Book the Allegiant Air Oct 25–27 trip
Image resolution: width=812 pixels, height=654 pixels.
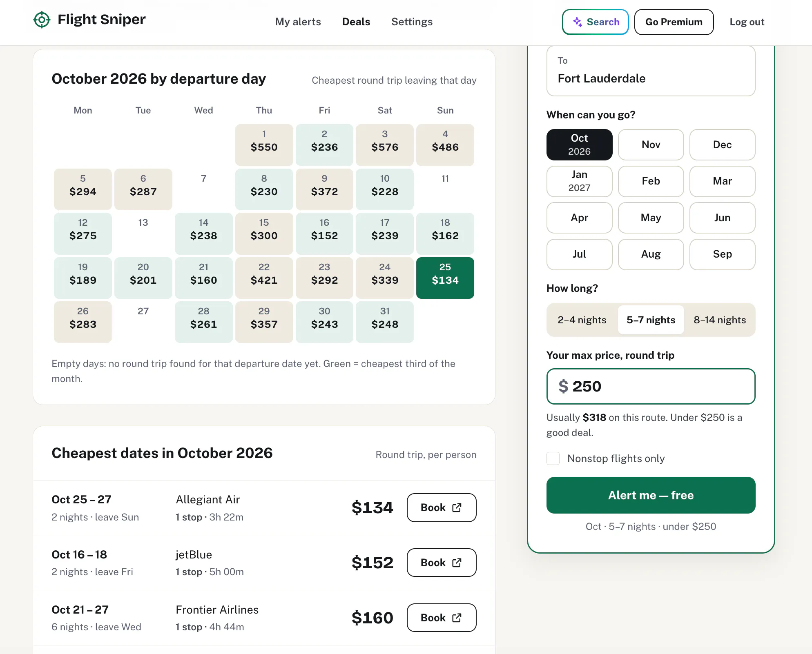442,507
